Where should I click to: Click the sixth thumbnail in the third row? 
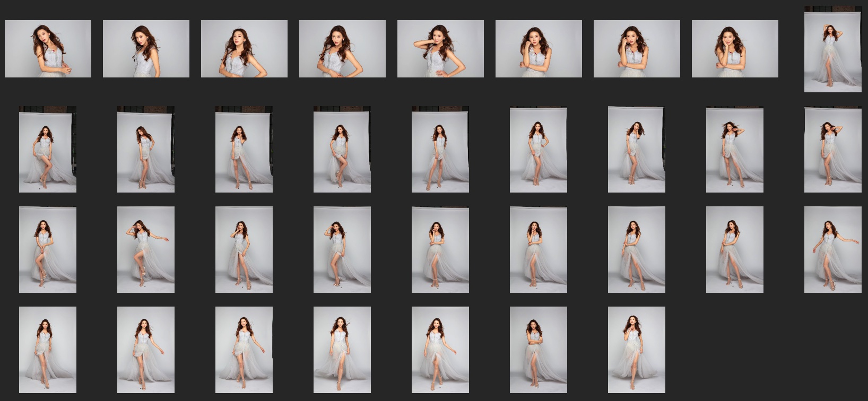click(539, 249)
